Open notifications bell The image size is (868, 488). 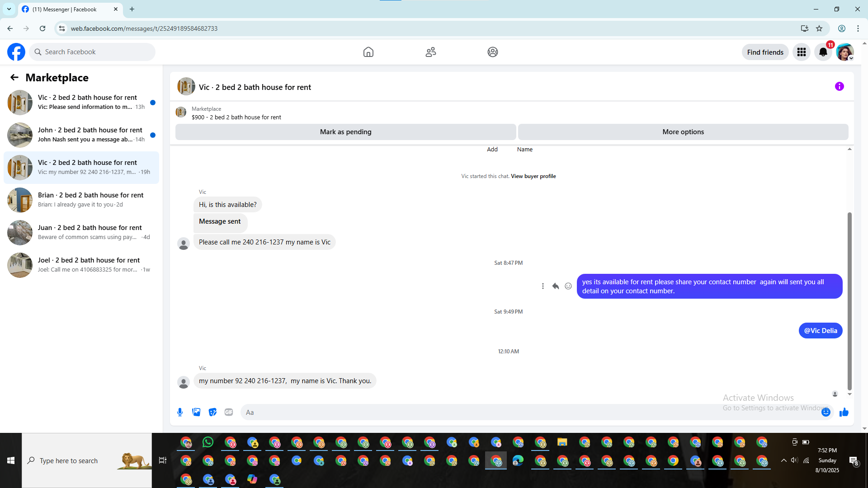(x=823, y=52)
